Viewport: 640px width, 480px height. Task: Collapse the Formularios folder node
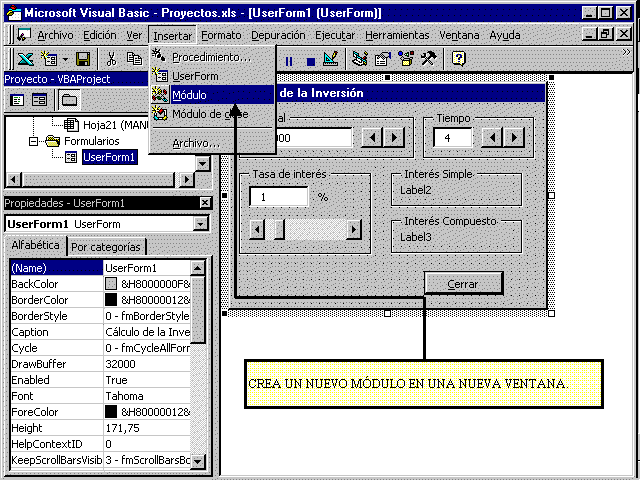tap(33, 142)
